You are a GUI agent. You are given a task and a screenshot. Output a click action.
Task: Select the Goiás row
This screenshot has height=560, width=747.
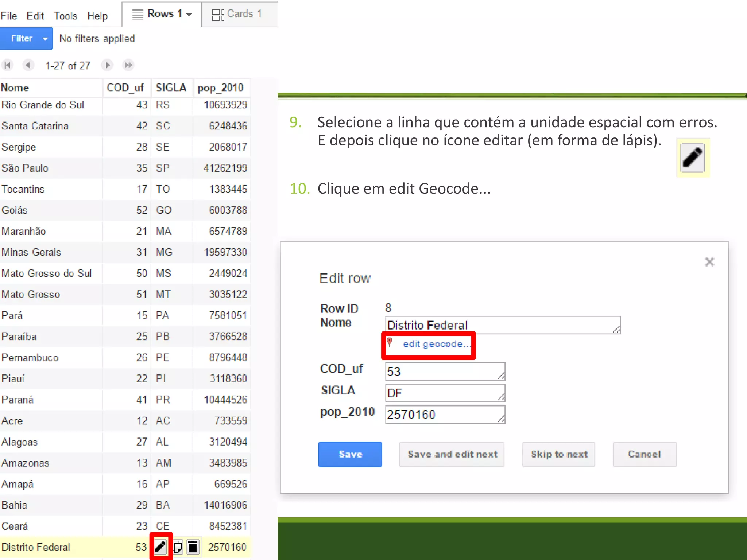[x=125, y=210]
